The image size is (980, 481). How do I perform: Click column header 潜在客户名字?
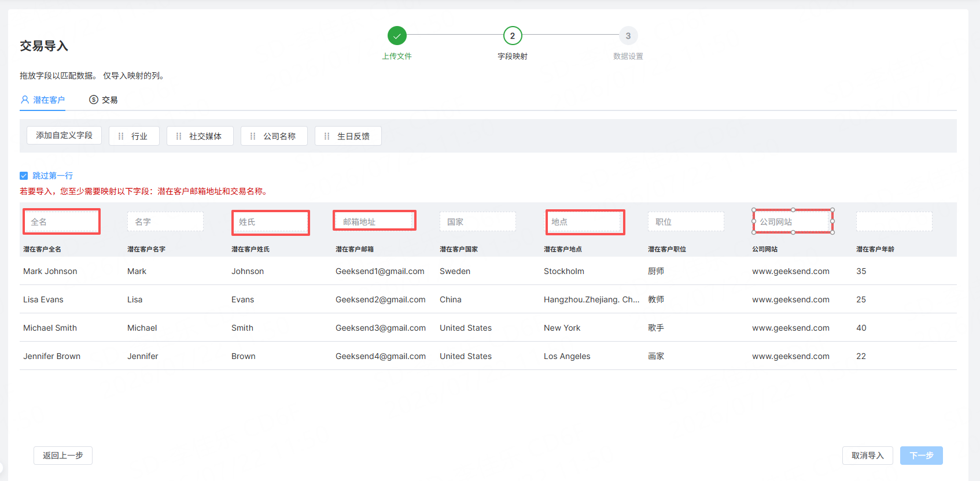(146, 249)
